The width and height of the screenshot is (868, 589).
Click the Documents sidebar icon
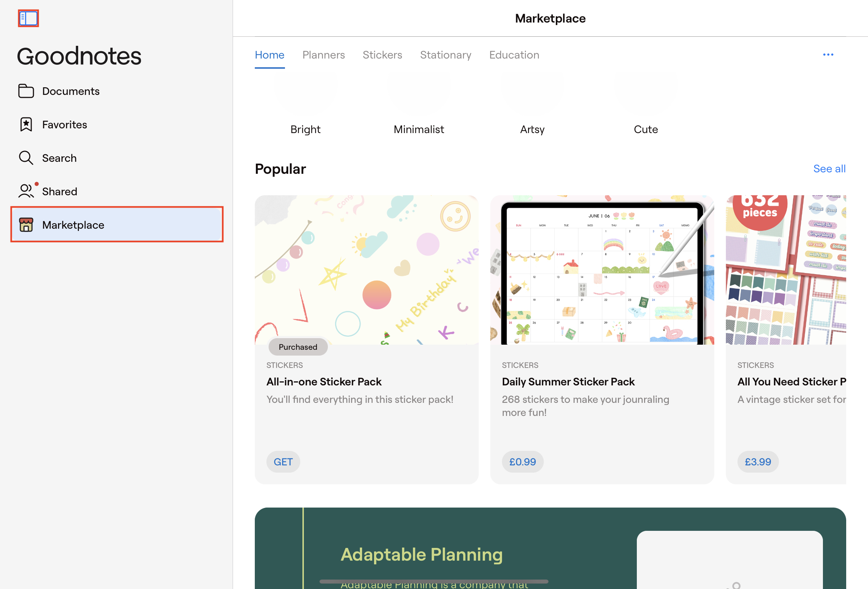27,91
